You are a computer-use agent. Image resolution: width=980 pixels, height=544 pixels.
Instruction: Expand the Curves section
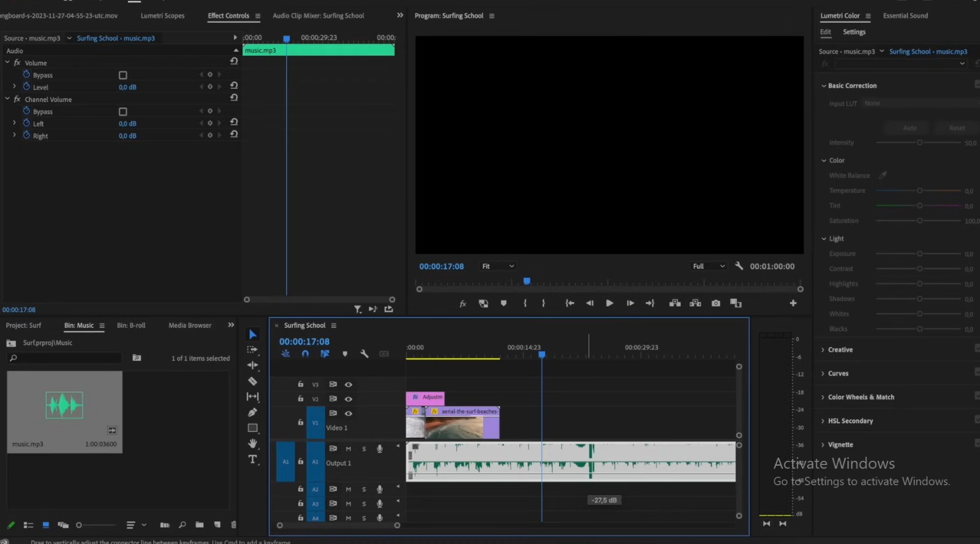point(823,374)
